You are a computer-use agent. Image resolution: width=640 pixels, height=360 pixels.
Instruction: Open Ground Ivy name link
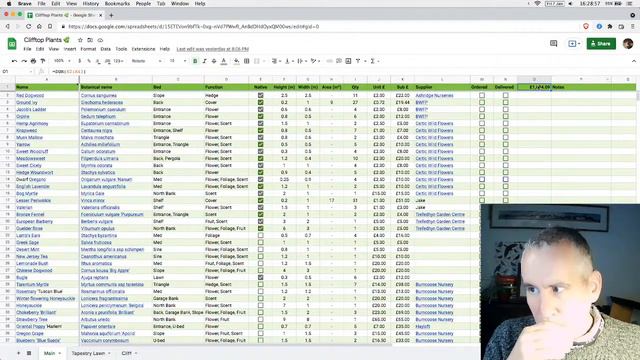[x=27, y=102]
